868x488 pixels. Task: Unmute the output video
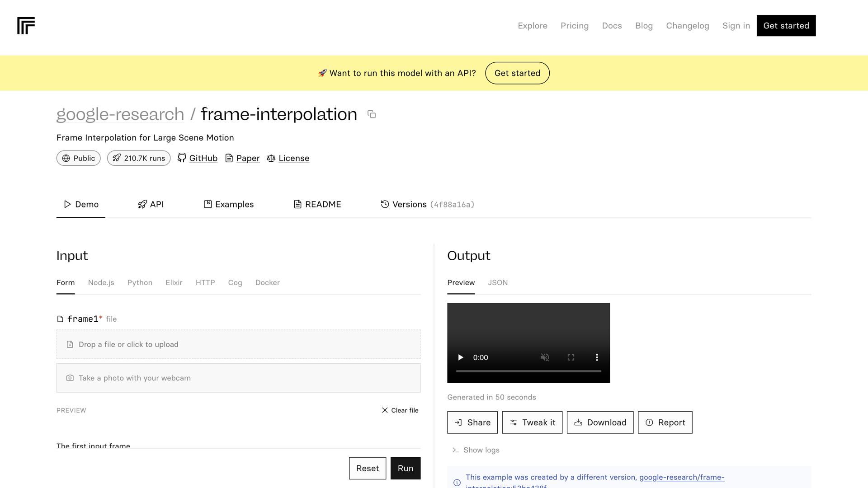(x=545, y=357)
